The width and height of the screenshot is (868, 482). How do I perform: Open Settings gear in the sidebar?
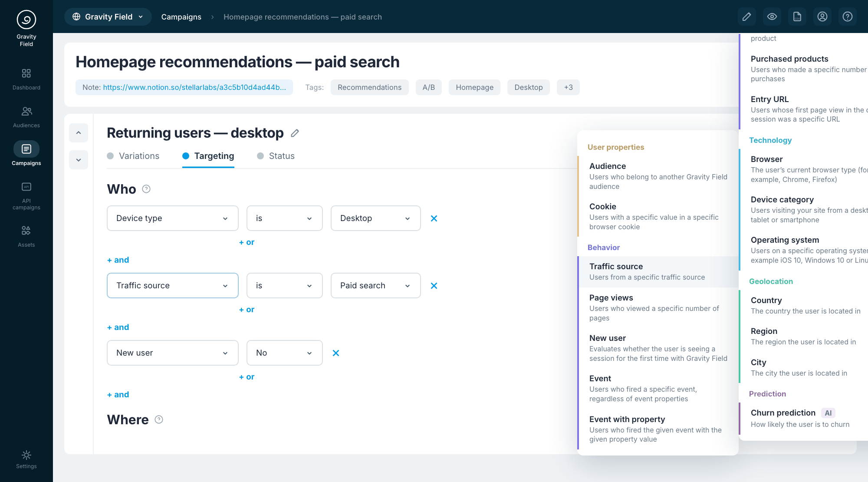pos(26,460)
